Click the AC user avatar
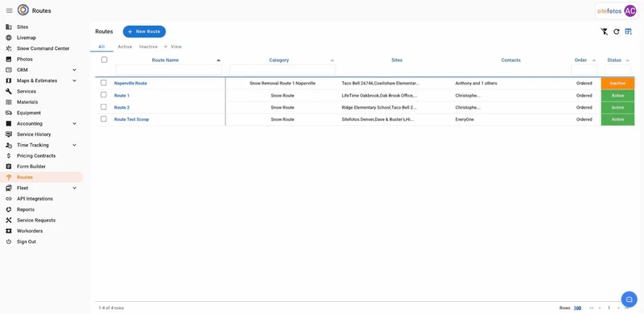The image size is (644, 314). (x=630, y=11)
